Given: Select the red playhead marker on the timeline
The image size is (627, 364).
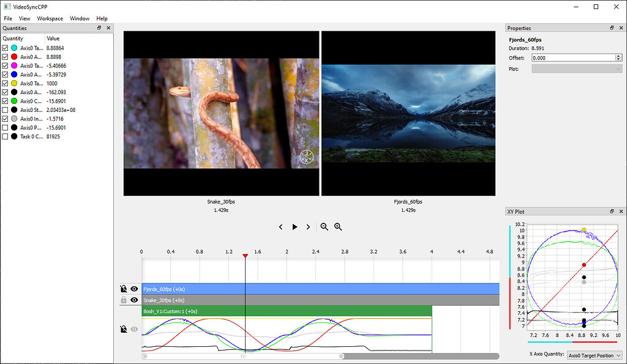Looking at the screenshot, I should coord(245,256).
